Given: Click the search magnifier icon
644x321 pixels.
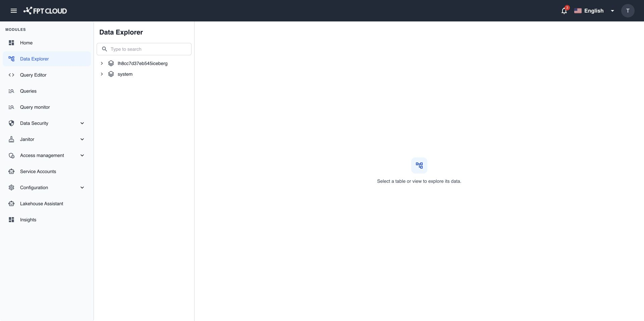Looking at the screenshot, I should tap(104, 49).
